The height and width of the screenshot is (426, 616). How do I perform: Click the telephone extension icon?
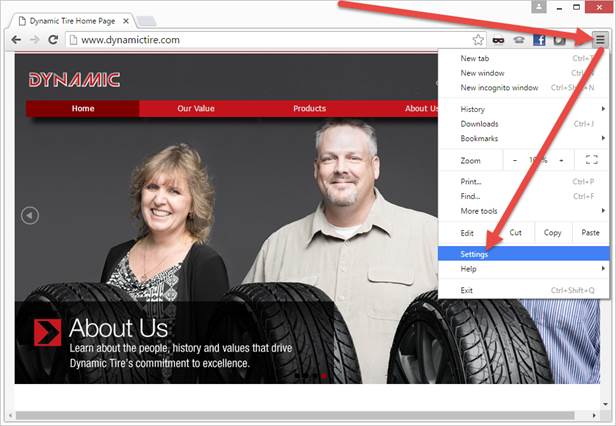tap(518, 40)
